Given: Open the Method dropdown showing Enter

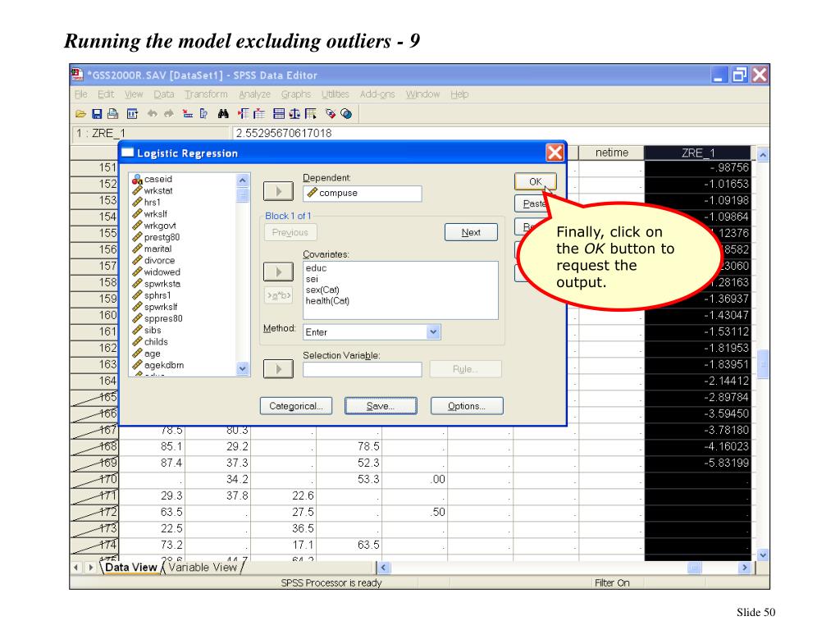Looking at the screenshot, I should (x=433, y=332).
